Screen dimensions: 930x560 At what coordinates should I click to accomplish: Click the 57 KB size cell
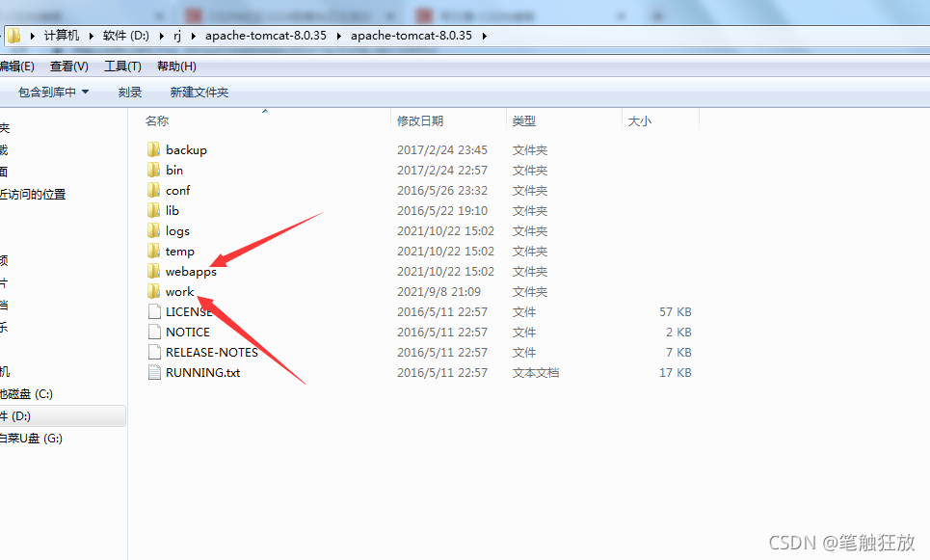pos(676,312)
